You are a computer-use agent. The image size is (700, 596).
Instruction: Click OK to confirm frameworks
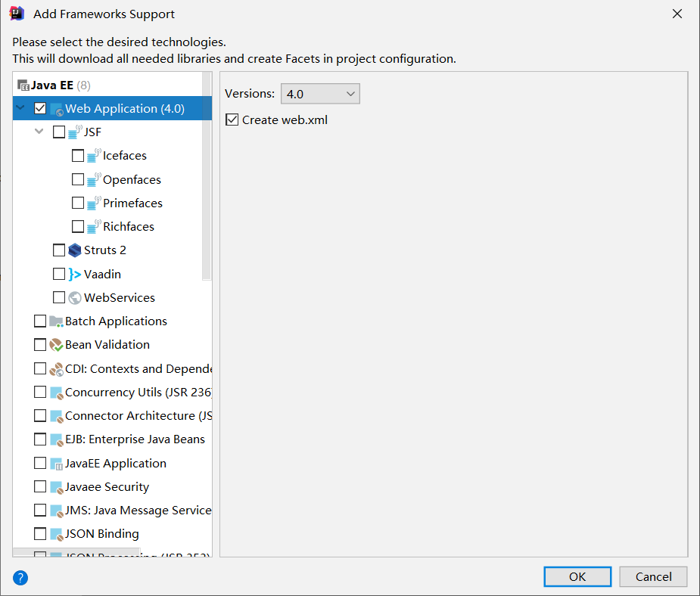pos(577,577)
